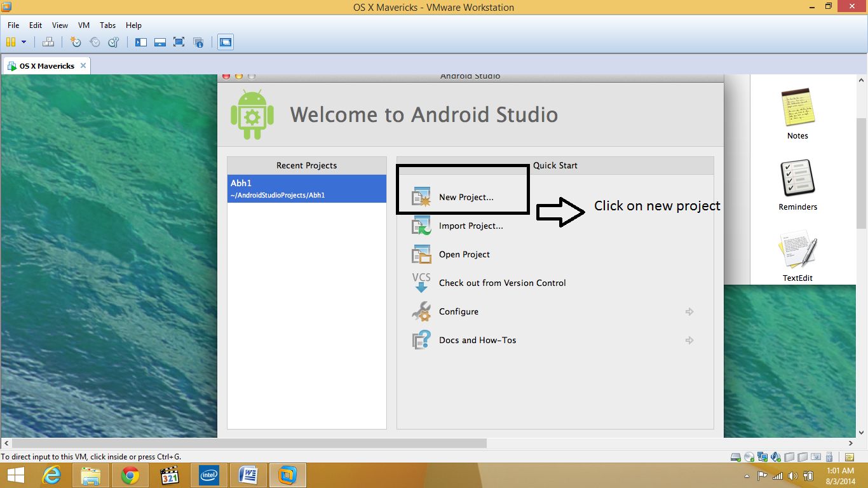This screenshot has width=868, height=488.
Task: Open the Help menu
Action: 133,25
